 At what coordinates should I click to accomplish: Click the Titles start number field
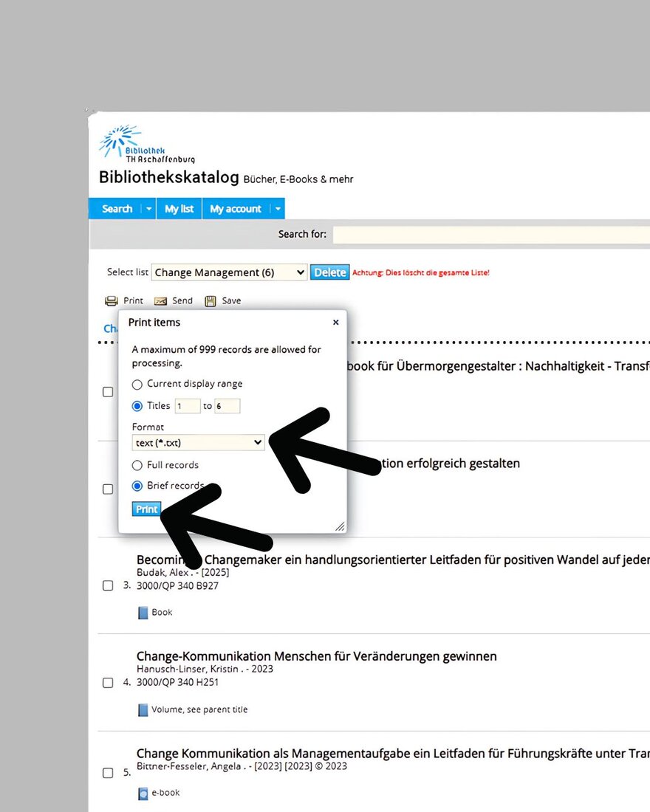point(188,406)
